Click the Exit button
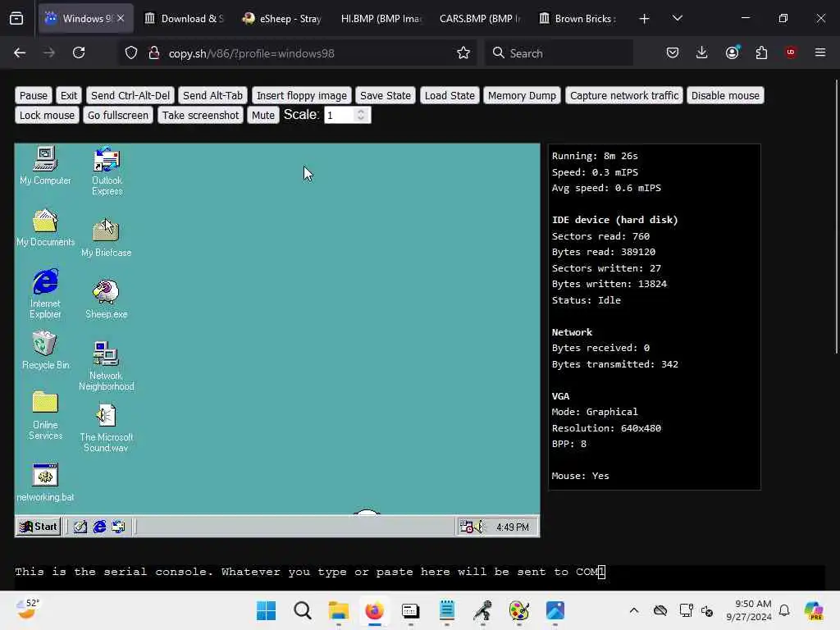Image resolution: width=840 pixels, height=630 pixels. click(x=69, y=95)
